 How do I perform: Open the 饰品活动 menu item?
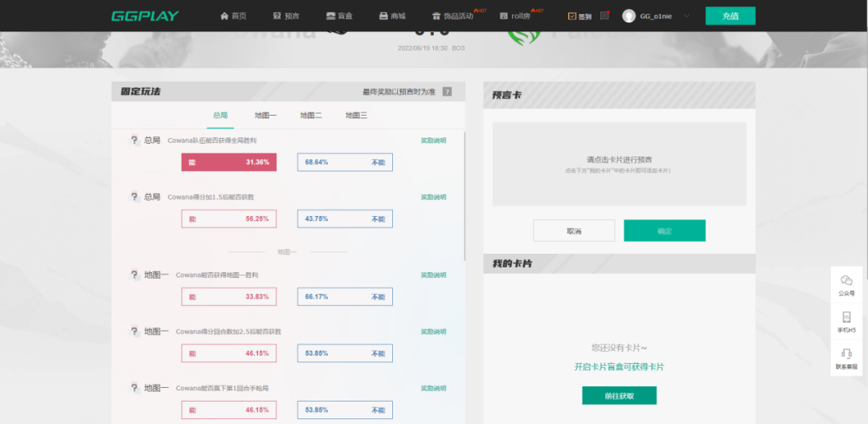coord(453,16)
